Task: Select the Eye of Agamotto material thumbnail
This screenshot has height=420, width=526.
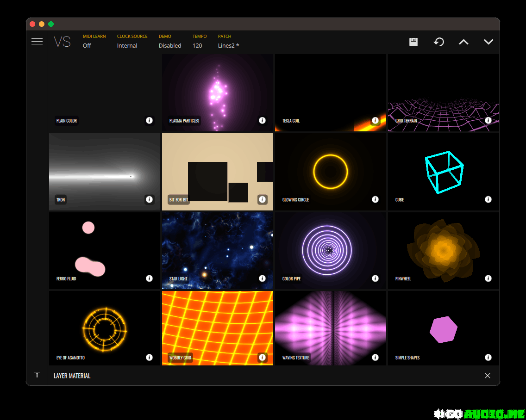Action: point(105,328)
